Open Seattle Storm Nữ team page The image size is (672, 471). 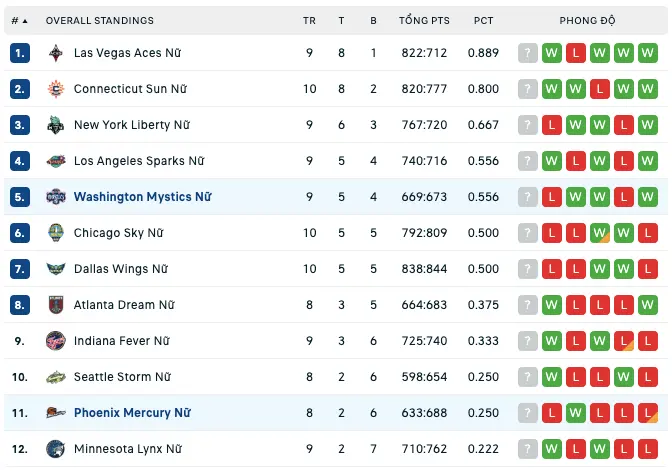click(122, 377)
